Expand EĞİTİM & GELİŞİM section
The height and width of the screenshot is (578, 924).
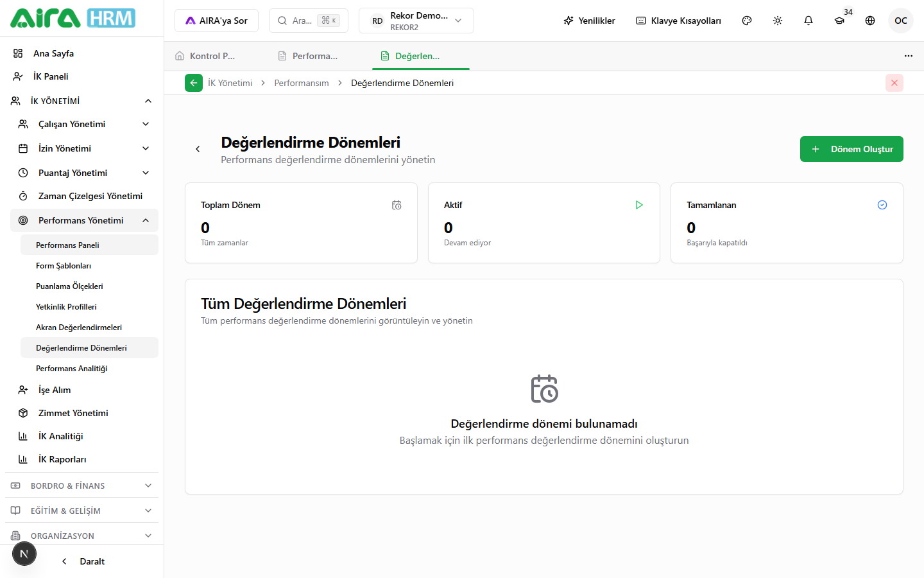(x=81, y=511)
